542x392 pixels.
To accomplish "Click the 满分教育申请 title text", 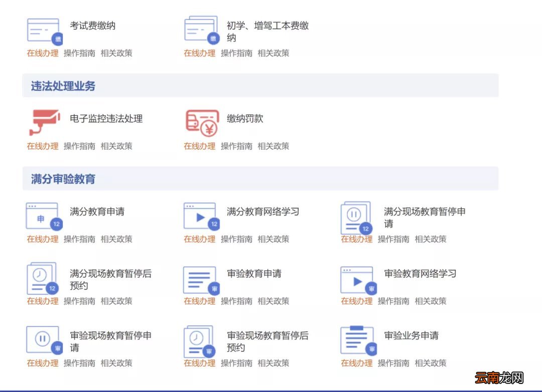I will (x=97, y=212).
